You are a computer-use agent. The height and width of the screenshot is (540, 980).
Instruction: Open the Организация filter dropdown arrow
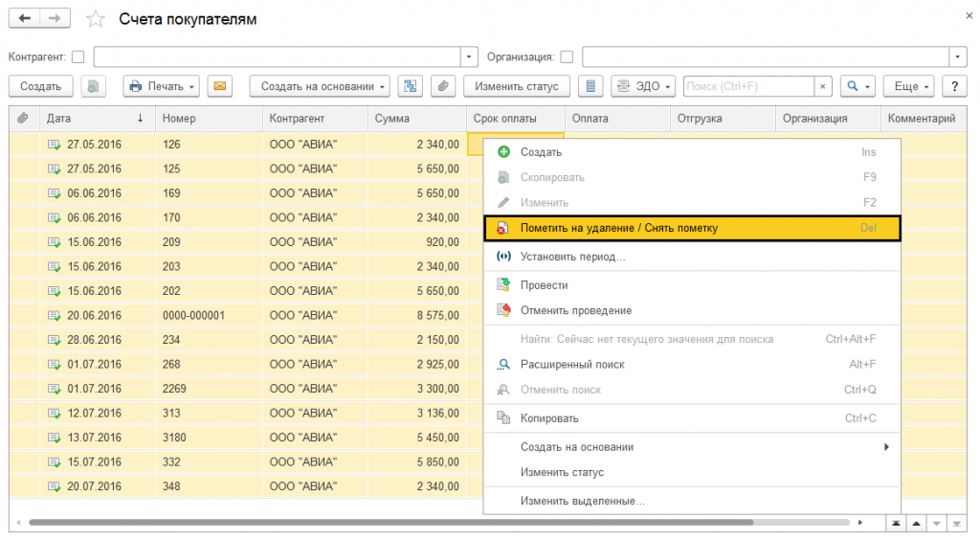point(958,56)
